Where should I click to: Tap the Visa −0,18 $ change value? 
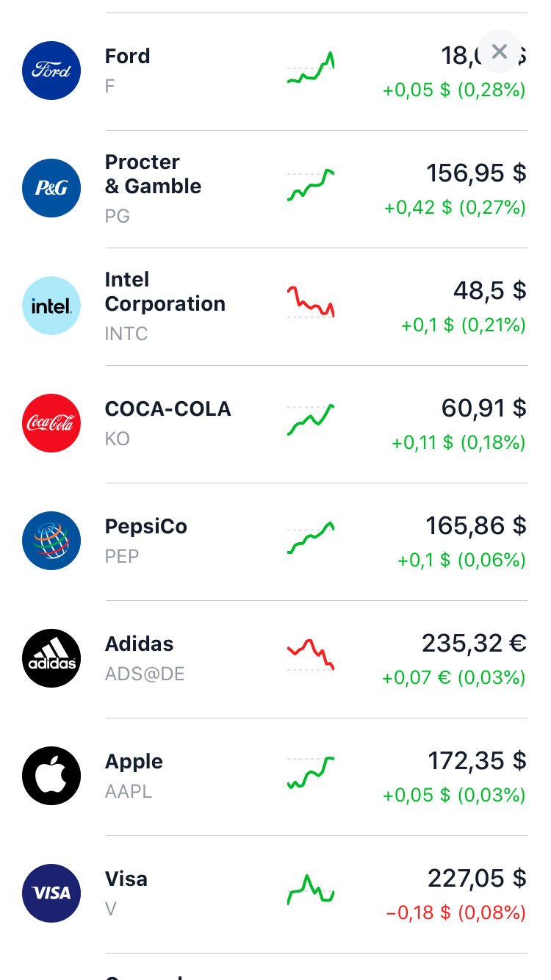pyautogui.click(x=419, y=913)
